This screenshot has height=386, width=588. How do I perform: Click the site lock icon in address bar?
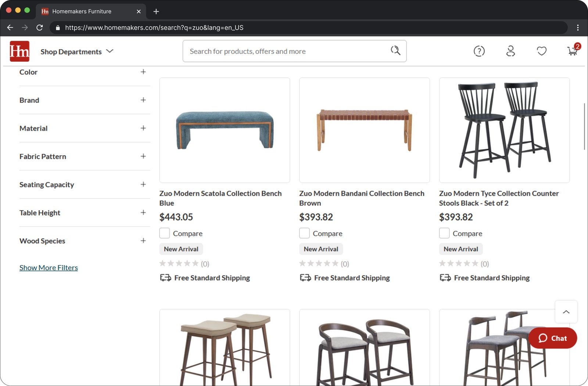(x=58, y=28)
